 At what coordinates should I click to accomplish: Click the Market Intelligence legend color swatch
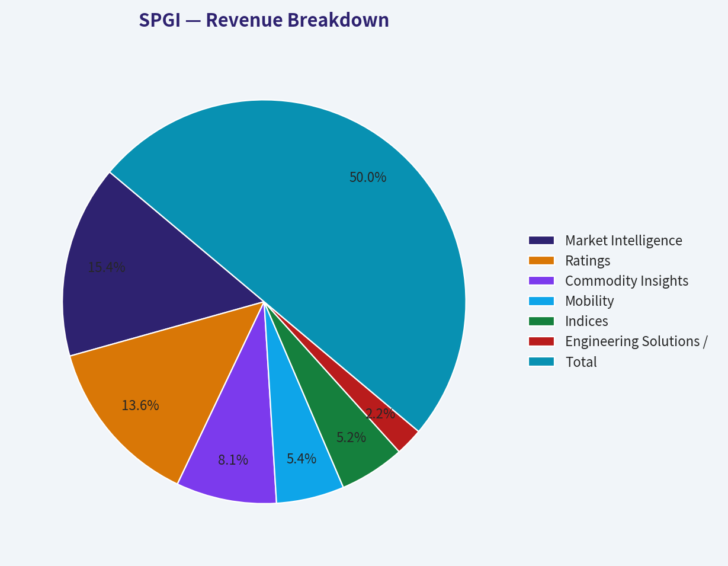(x=541, y=240)
